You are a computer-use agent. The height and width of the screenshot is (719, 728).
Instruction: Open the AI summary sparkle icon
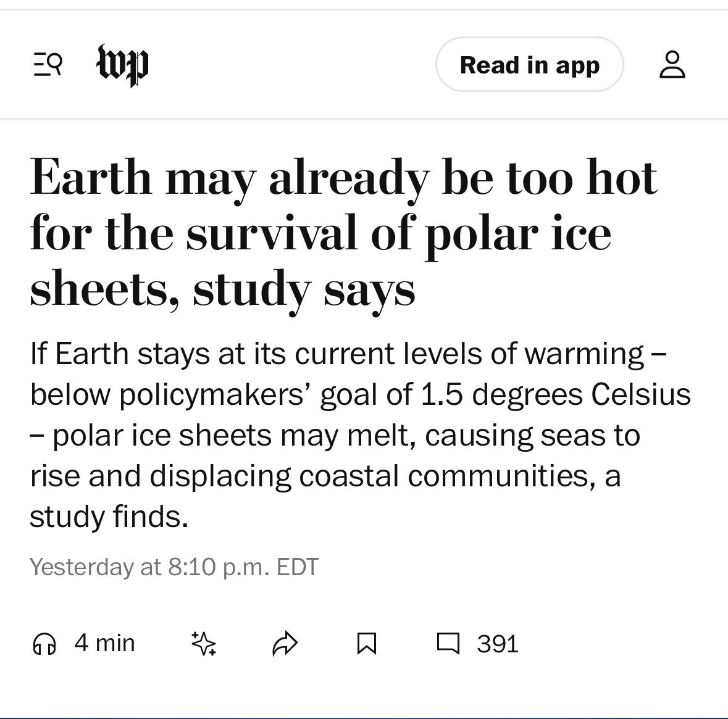(204, 644)
